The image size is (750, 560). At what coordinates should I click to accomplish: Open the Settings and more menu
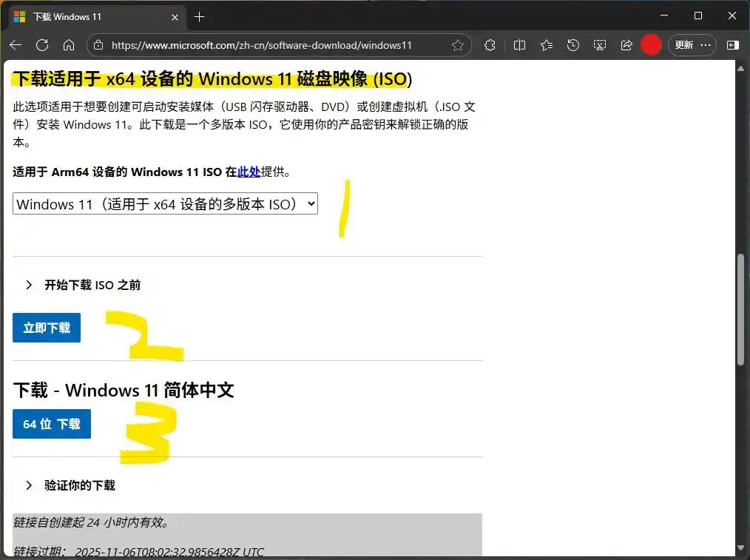(x=706, y=45)
